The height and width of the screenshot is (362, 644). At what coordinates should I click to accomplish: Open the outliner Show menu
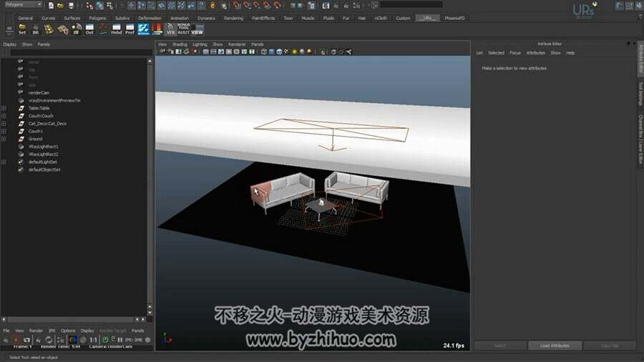tap(26, 44)
